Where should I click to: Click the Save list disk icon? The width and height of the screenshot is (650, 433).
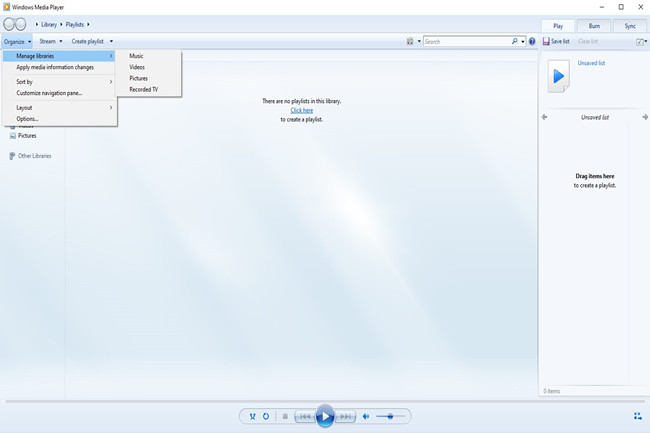(x=547, y=41)
